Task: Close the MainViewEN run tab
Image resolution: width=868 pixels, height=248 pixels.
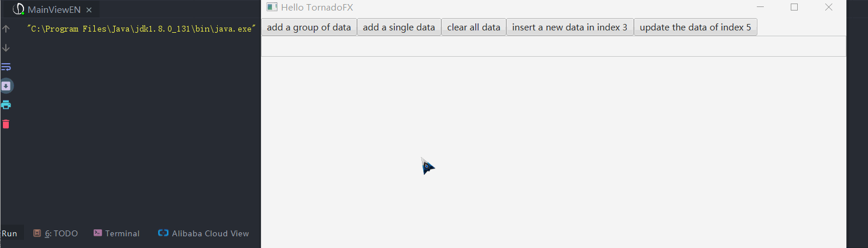Action: point(89,10)
